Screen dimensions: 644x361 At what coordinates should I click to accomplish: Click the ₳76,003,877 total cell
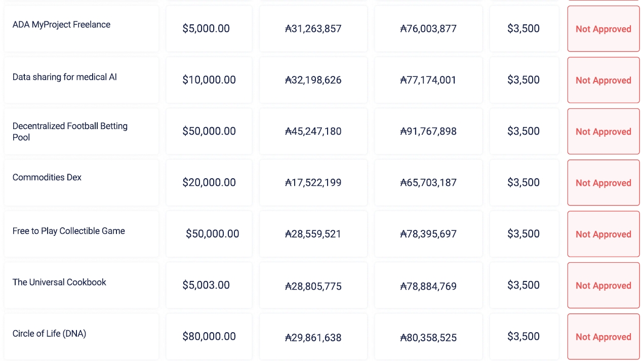point(428,29)
